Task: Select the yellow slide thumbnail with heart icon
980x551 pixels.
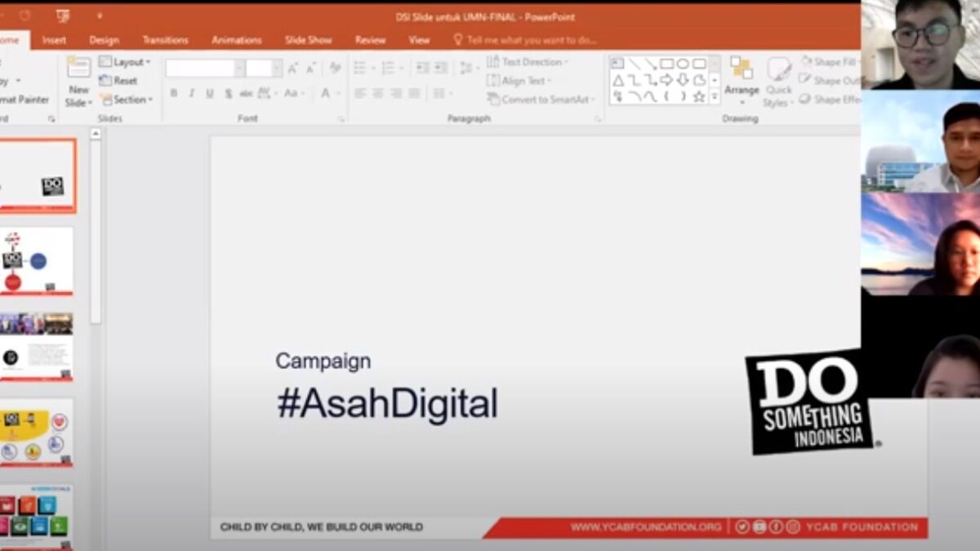Action: 37,432
